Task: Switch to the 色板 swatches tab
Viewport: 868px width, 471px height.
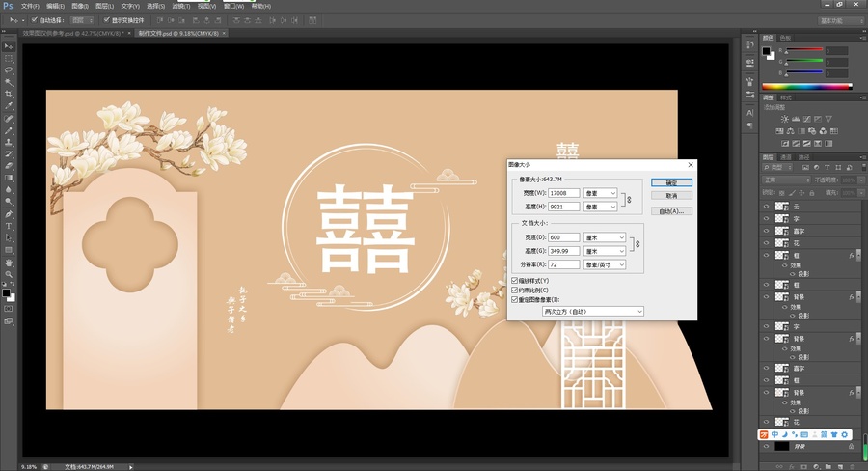Action: tap(785, 38)
